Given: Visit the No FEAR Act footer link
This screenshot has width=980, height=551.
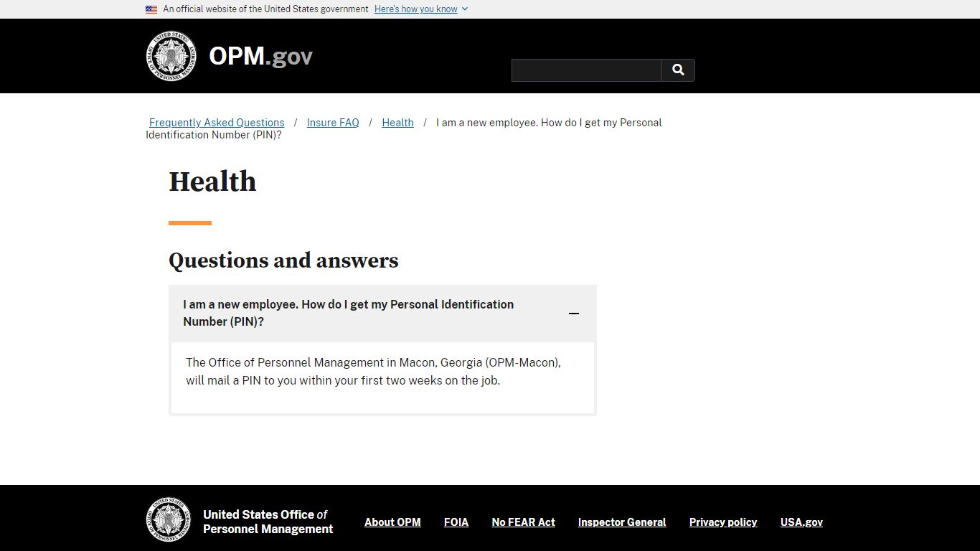Looking at the screenshot, I should [524, 522].
